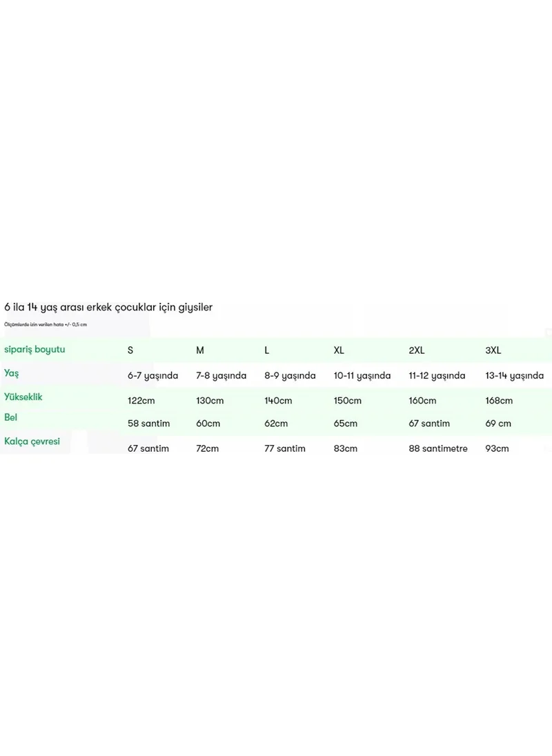Click the '88 santimetre' hip value

click(x=438, y=448)
